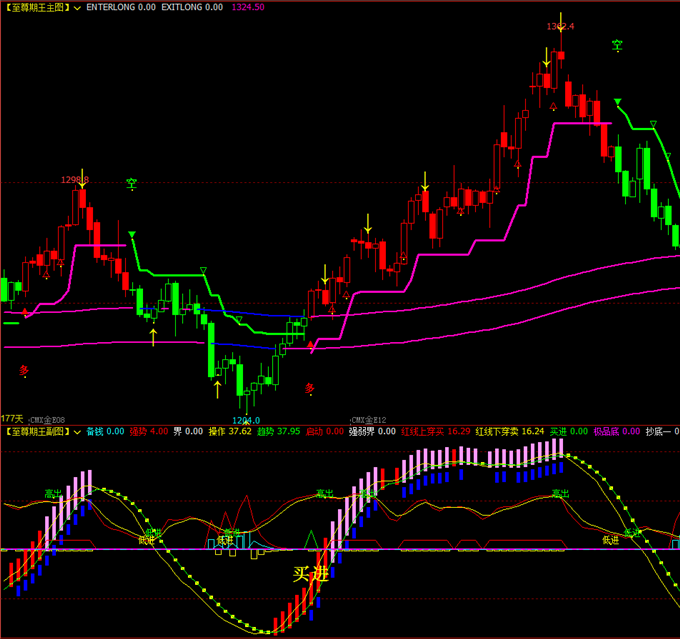Click the yellow up arrow near the 1204.0 low candles
This screenshot has height=639, width=680.
click(217, 390)
